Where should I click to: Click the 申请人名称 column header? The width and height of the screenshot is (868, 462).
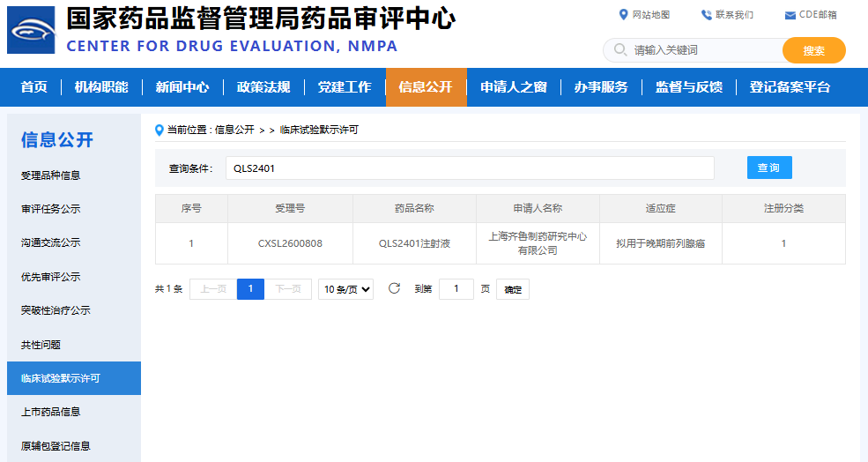pyautogui.click(x=538, y=209)
